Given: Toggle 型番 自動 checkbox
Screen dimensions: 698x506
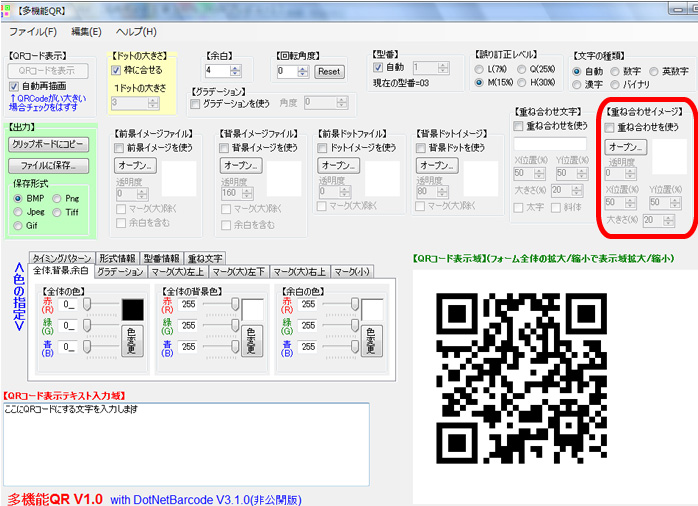Looking at the screenshot, I should [378, 68].
